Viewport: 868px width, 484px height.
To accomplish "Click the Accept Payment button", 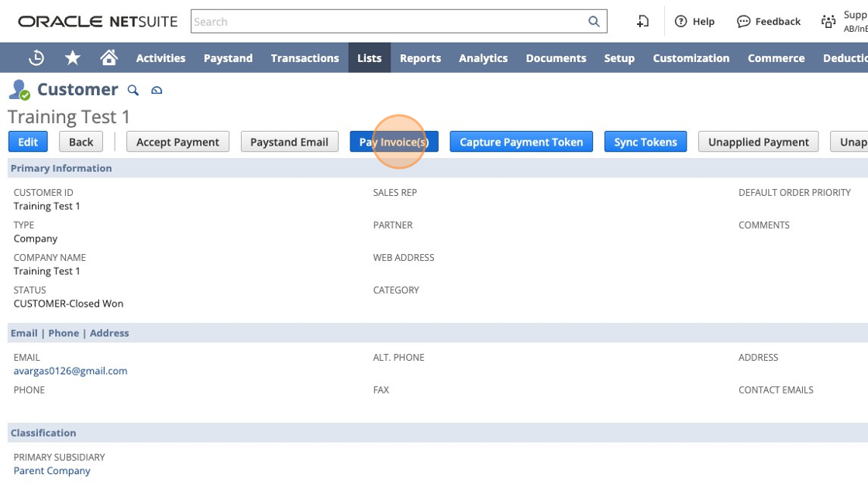I will point(177,142).
